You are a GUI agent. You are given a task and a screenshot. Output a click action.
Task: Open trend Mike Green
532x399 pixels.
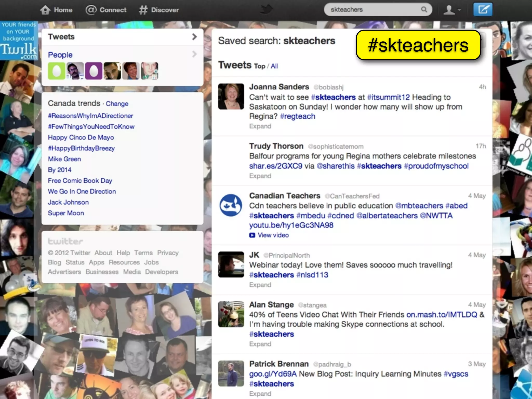(64, 159)
